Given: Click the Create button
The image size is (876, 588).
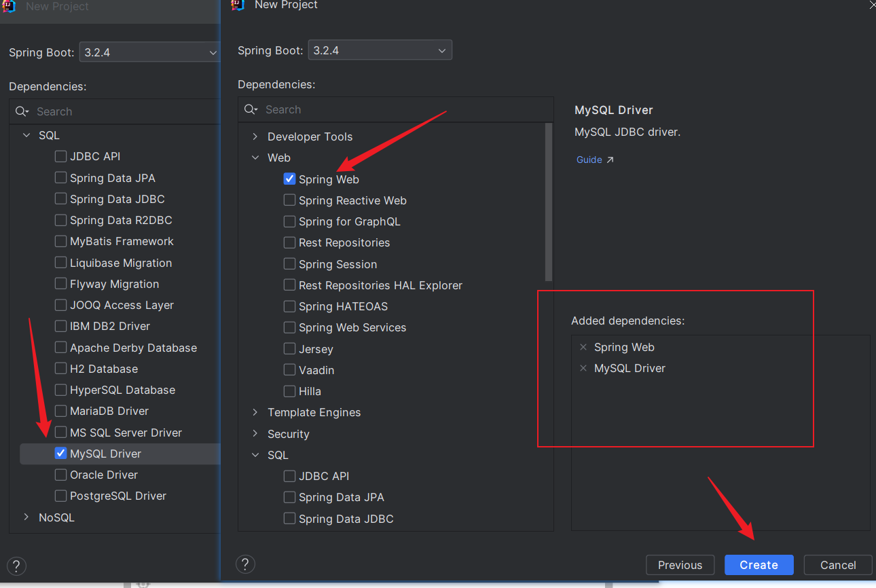Looking at the screenshot, I should (x=759, y=565).
